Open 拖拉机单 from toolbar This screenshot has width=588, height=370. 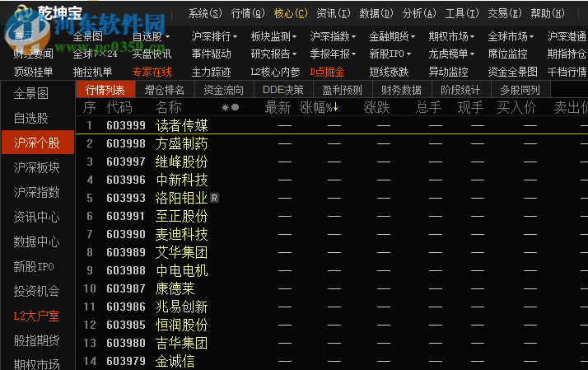coord(92,72)
